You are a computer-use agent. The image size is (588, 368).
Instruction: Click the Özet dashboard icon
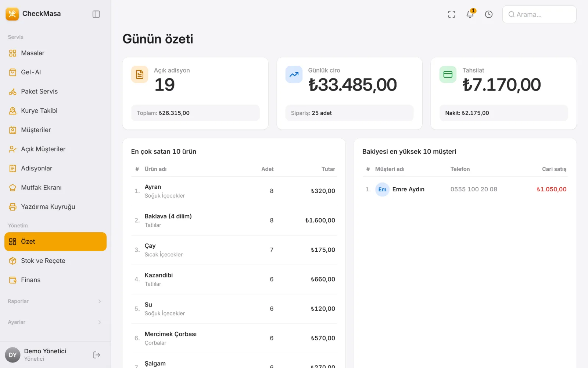[12, 241]
